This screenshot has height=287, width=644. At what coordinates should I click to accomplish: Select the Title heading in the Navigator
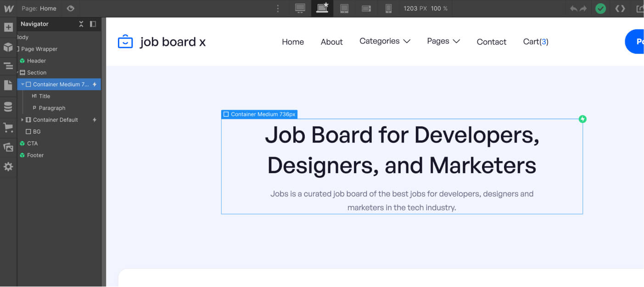[x=45, y=96]
